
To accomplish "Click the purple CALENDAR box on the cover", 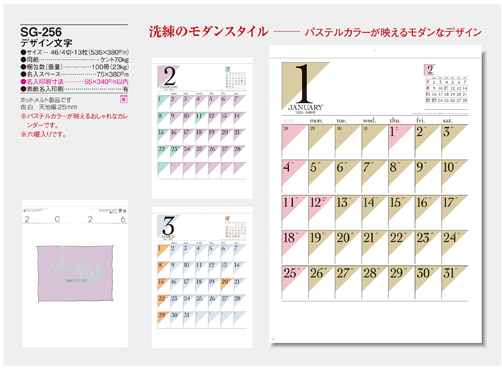I will (x=75, y=273).
